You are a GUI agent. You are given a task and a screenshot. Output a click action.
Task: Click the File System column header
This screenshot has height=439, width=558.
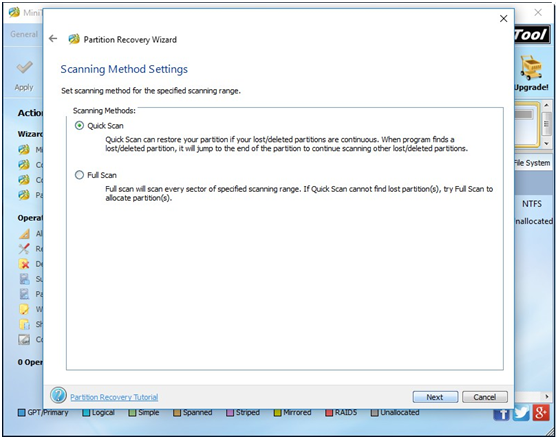tap(532, 163)
